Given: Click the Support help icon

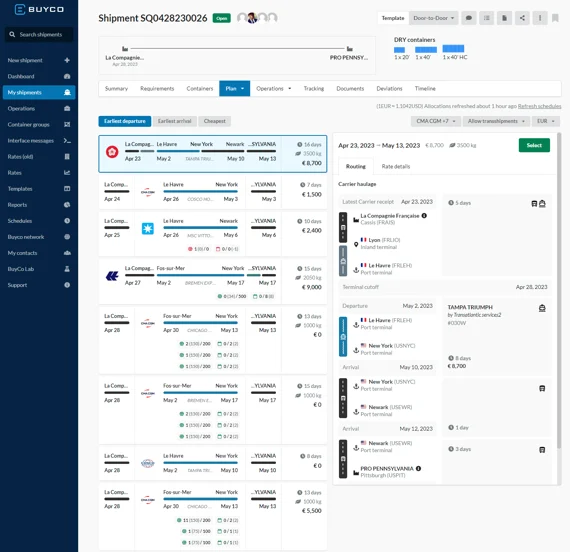Looking at the screenshot, I should click(67, 285).
